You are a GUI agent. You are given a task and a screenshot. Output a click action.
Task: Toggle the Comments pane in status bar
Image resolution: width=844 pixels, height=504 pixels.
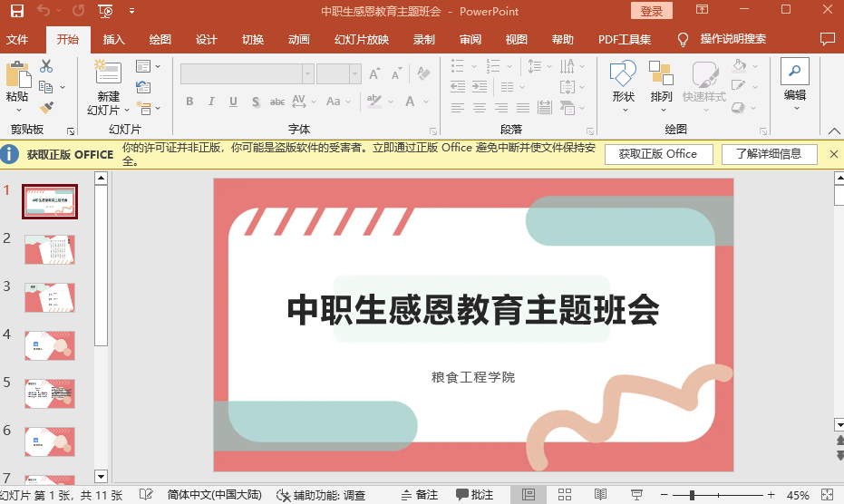point(475,495)
